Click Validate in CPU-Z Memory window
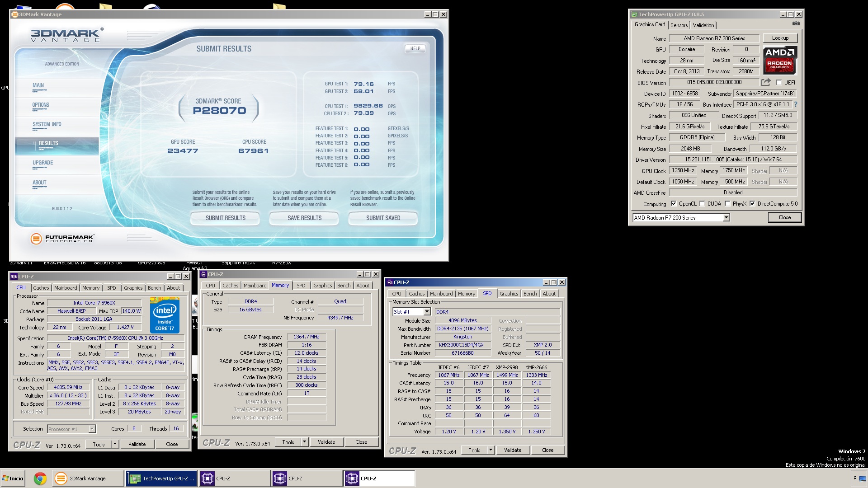The height and width of the screenshot is (488, 868). coord(326,442)
